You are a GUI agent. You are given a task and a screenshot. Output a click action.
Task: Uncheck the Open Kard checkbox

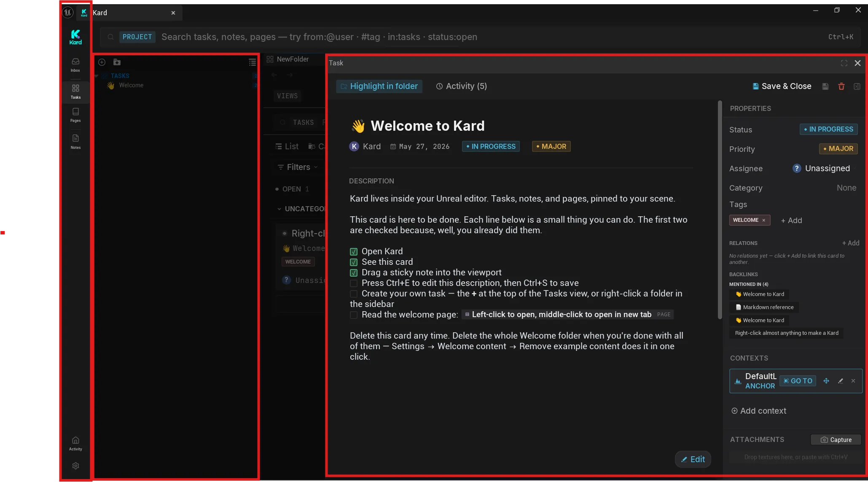[x=354, y=252]
